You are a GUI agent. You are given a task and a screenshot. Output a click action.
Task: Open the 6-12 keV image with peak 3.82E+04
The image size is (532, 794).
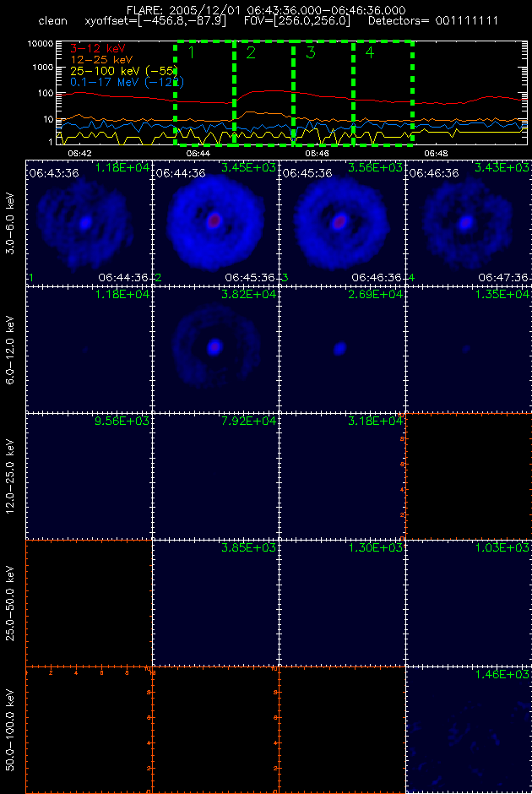tap(215, 348)
